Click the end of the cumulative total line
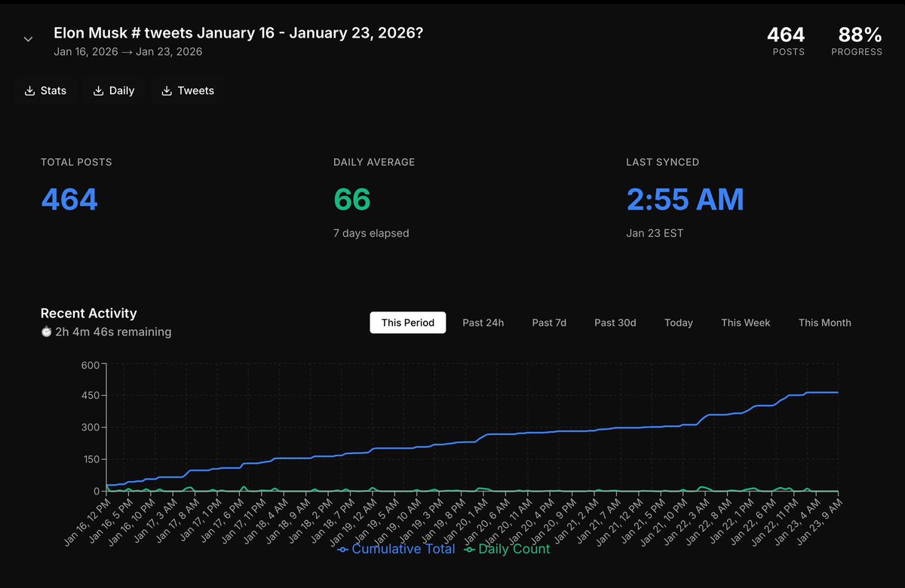 pos(837,393)
